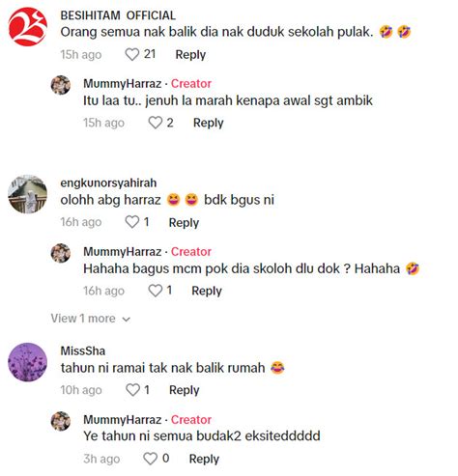
Task: Reply to engkunorsyahirah's comment
Action: [x=184, y=223]
